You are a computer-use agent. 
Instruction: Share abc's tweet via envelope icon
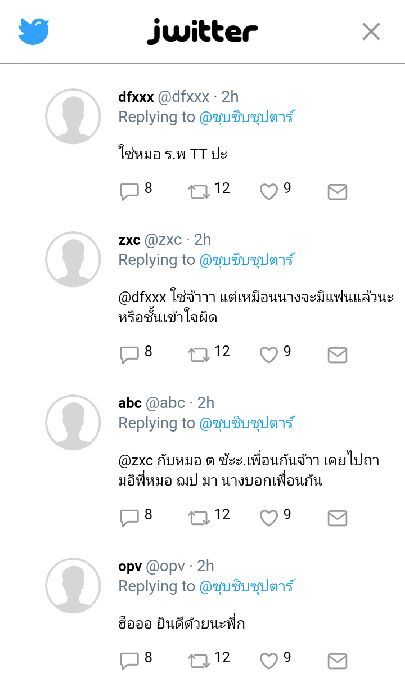[337, 518]
